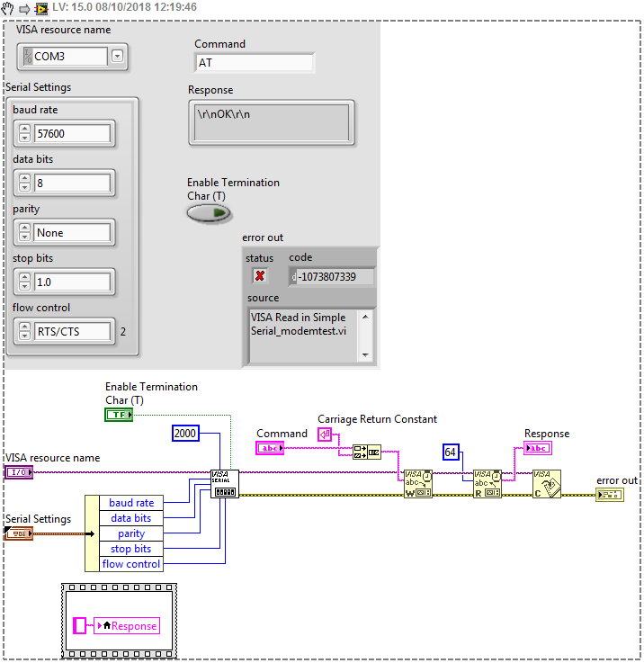Open the flow control ring showing RTS/CTS

click(x=71, y=331)
